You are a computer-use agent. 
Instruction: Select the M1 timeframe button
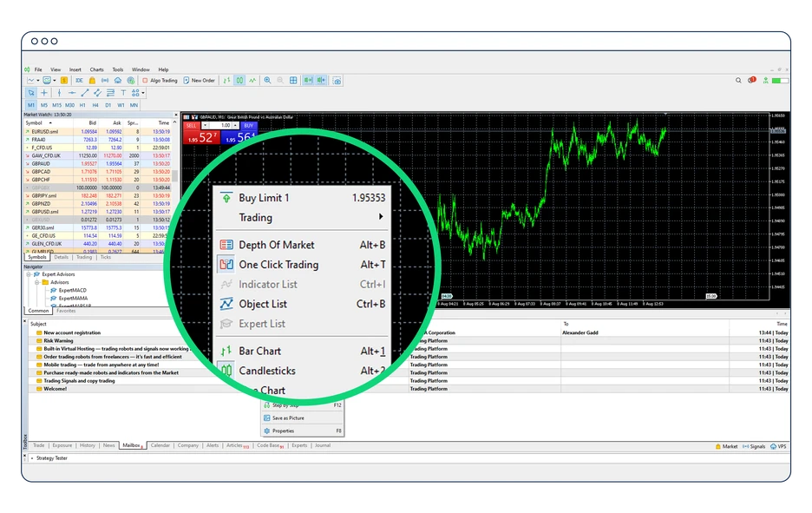31,105
